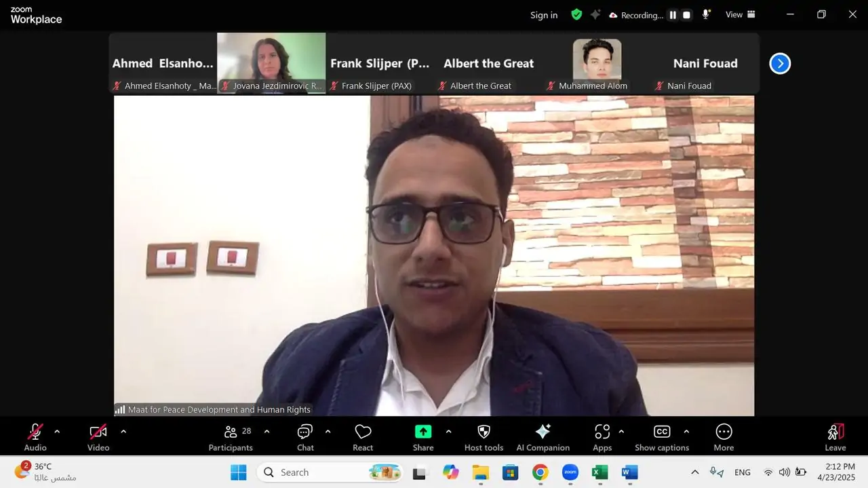
Task: Click Sign in at the top
Action: [x=544, y=15]
